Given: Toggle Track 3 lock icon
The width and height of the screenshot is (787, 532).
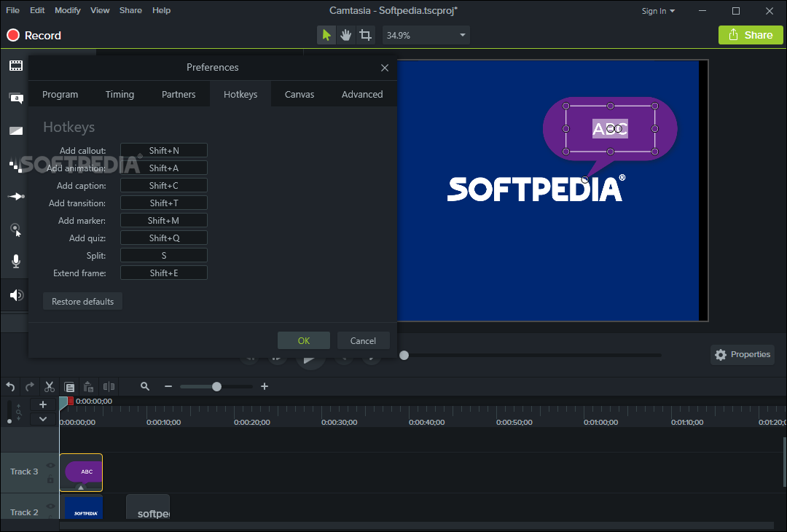Looking at the screenshot, I should (x=50, y=480).
